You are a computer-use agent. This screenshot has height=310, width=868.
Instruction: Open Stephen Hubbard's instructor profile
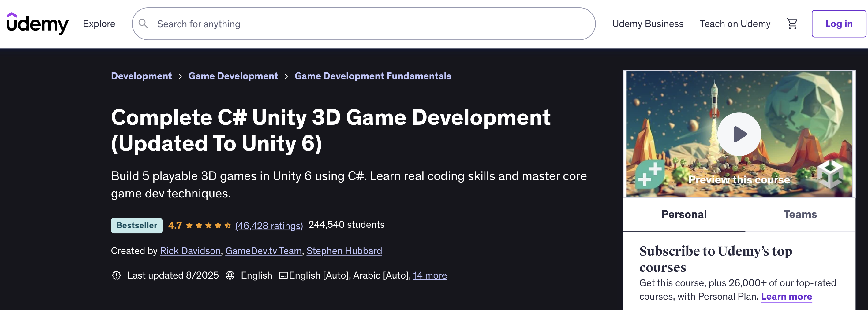click(344, 251)
